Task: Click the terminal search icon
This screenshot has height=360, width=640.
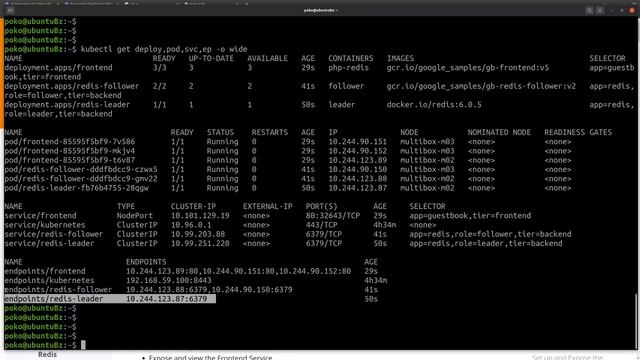Action: click(x=589, y=10)
